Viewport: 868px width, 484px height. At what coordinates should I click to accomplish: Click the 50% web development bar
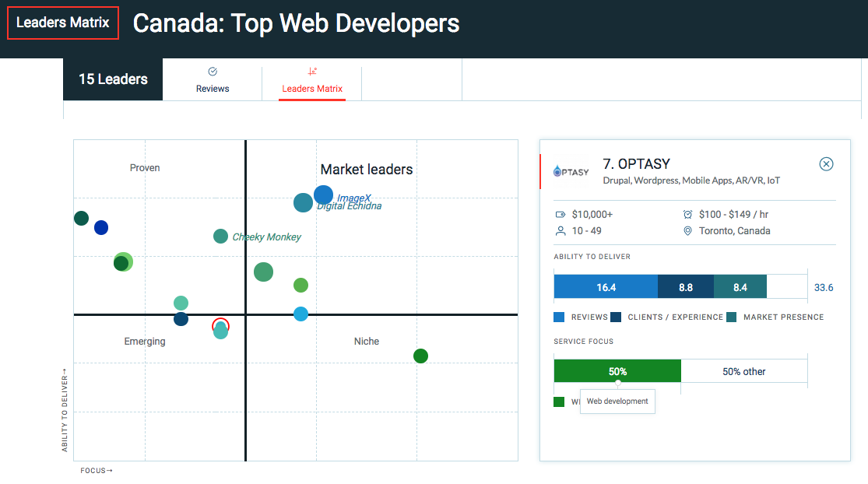[617, 371]
